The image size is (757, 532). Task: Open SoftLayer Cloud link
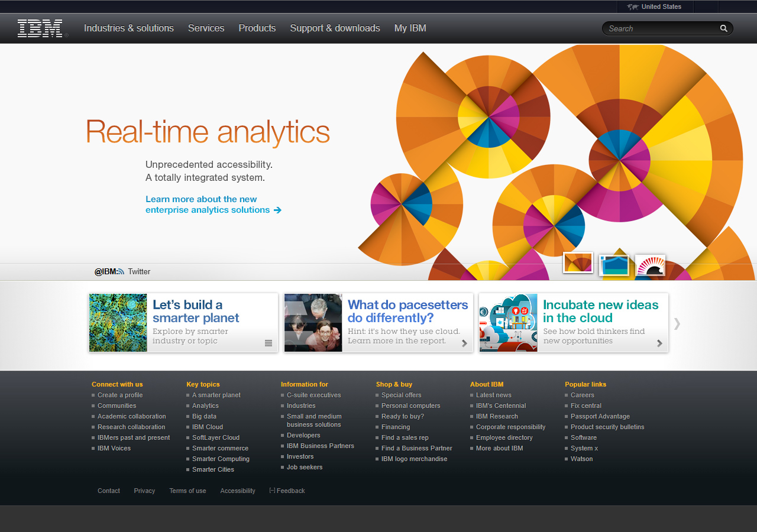point(216,437)
